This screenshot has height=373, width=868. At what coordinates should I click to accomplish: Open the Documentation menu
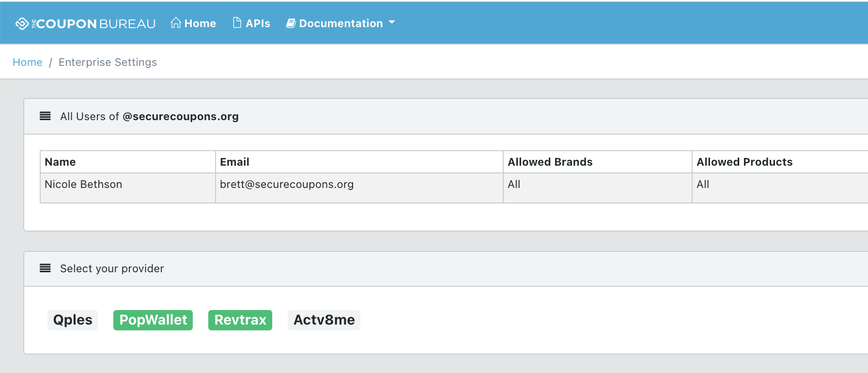point(341,23)
